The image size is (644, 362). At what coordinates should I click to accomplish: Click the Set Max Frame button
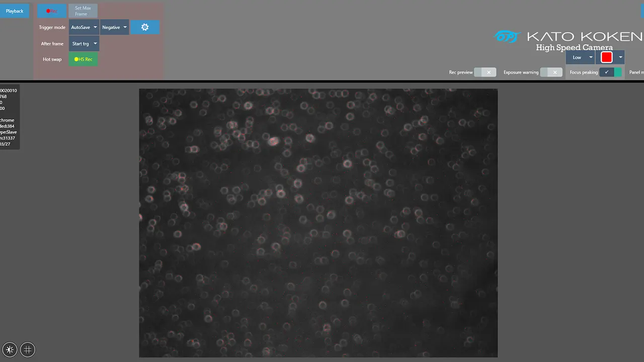(83, 11)
